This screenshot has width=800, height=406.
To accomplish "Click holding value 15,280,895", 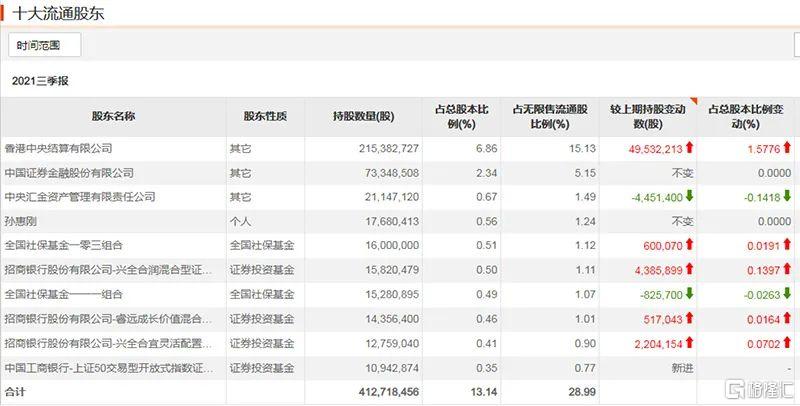I will click(x=391, y=294).
